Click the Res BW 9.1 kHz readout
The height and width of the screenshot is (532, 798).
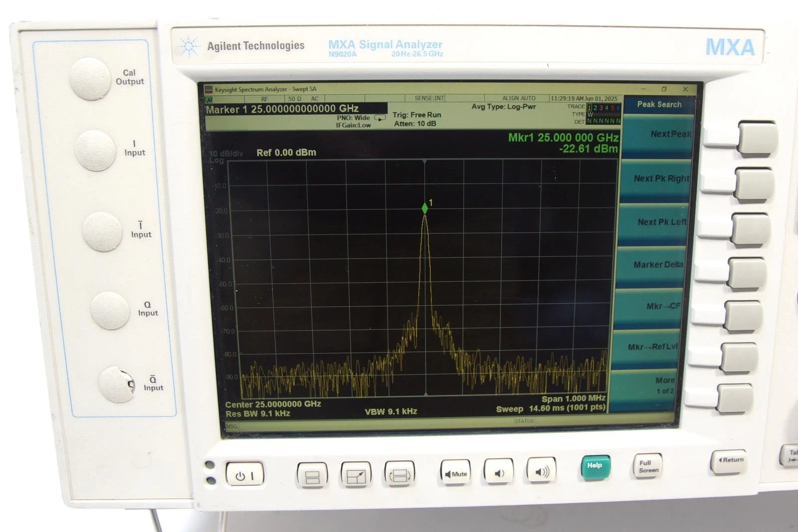point(258,414)
